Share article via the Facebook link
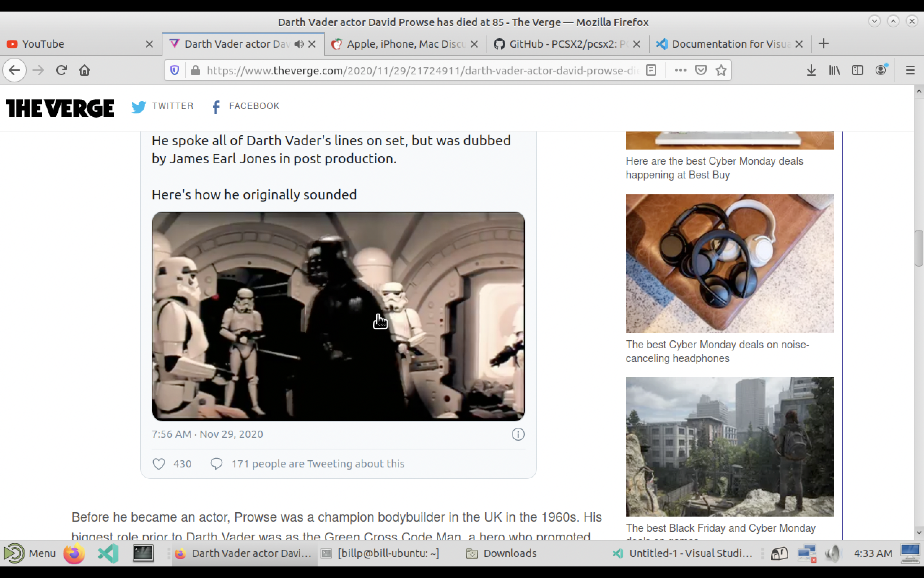Viewport: 924px width, 578px height. coord(246,106)
